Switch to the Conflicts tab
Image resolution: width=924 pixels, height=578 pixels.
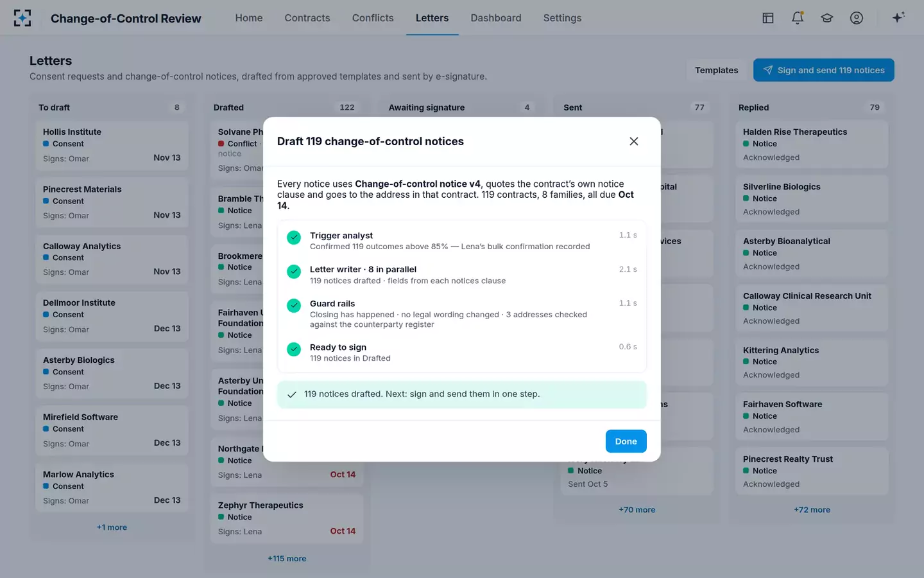[x=373, y=18]
